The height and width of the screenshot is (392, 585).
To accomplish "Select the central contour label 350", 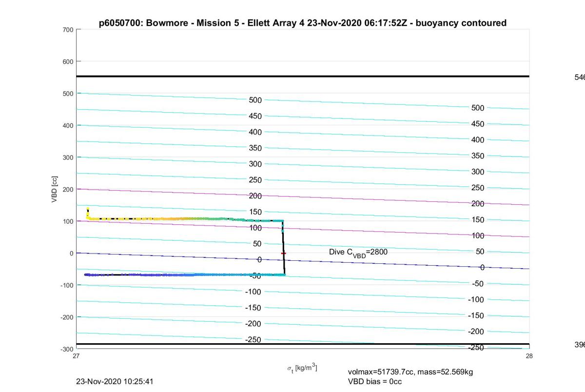I will click(x=255, y=148).
